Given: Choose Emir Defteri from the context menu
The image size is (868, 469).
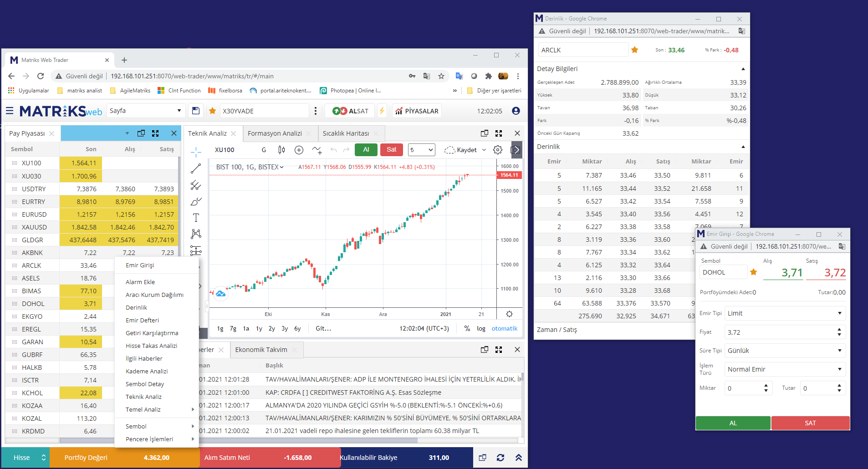Looking at the screenshot, I should [142, 320].
